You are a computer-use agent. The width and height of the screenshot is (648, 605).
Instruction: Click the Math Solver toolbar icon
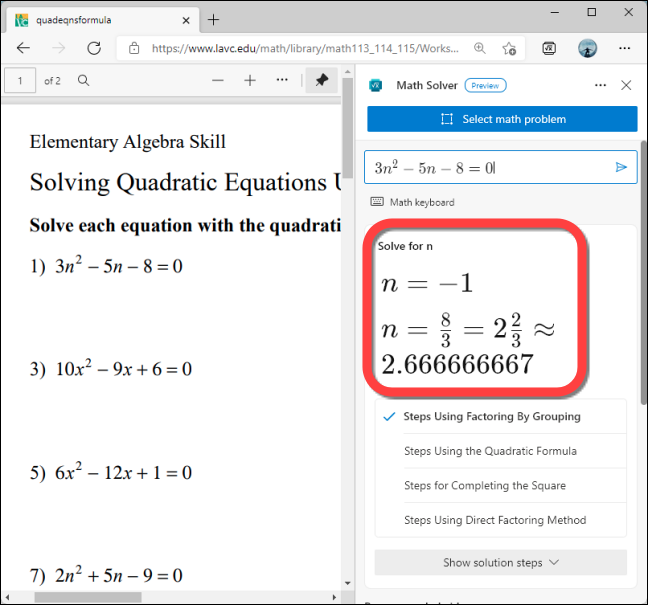tap(549, 48)
